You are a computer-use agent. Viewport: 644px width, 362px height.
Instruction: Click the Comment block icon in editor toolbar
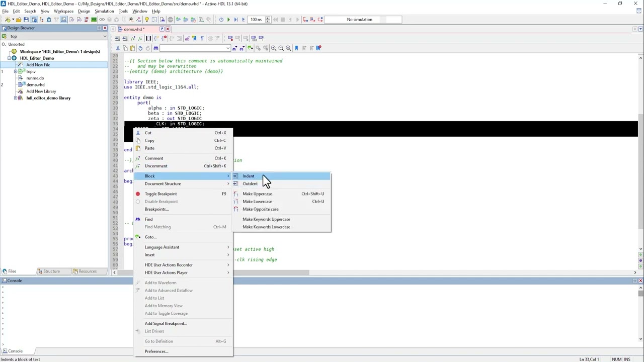[x=133, y=38]
